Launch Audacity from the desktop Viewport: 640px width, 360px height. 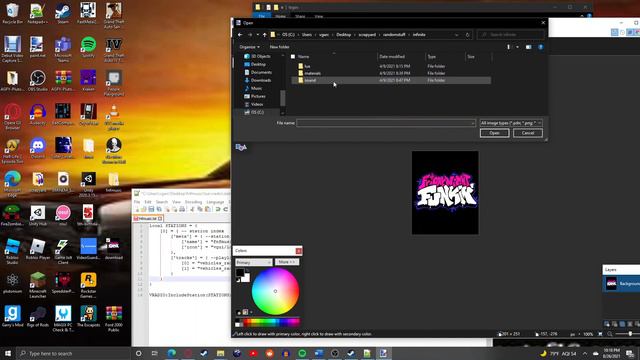coord(38,115)
